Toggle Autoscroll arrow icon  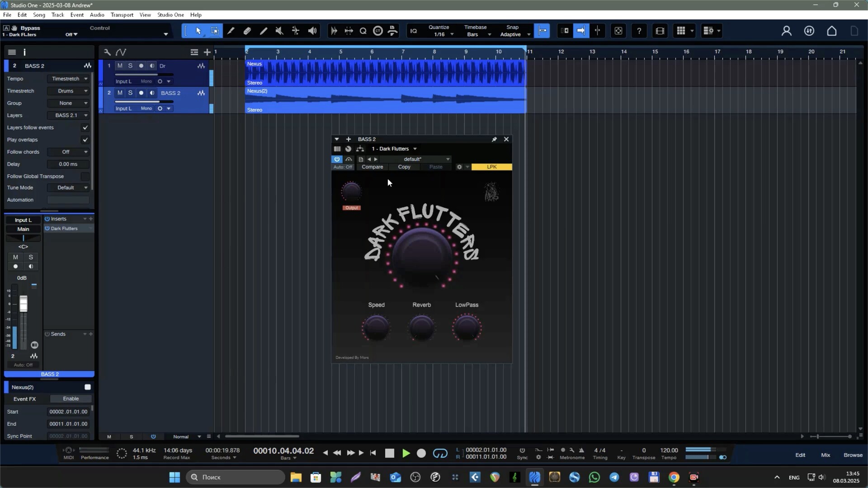[581, 31]
